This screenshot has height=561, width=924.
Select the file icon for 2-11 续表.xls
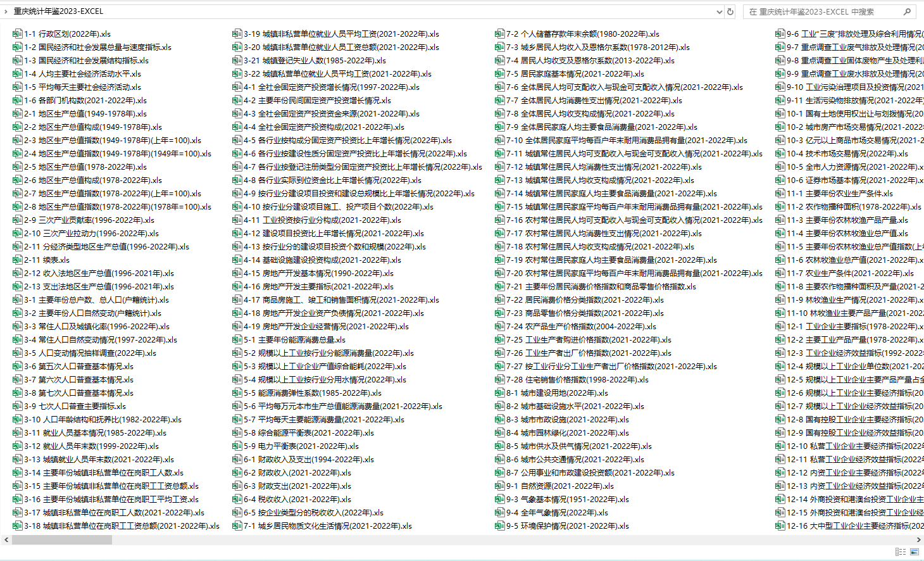click(x=18, y=260)
